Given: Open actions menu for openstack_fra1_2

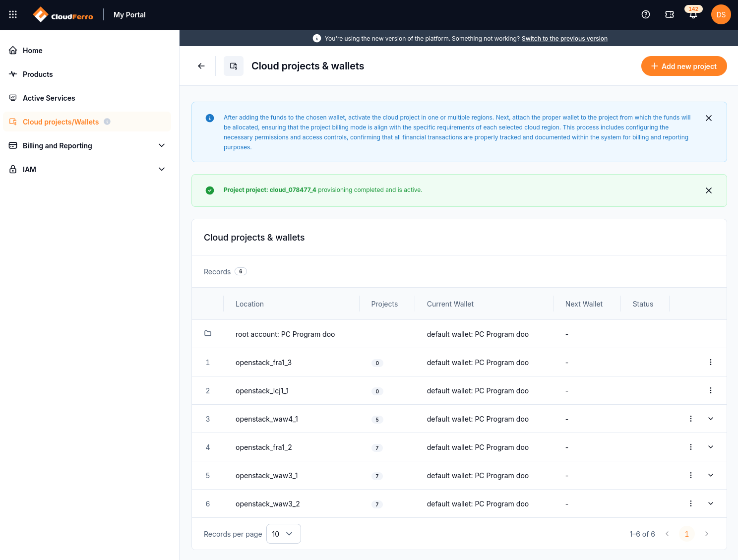Looking at the screenshot, I should [691, 447].
